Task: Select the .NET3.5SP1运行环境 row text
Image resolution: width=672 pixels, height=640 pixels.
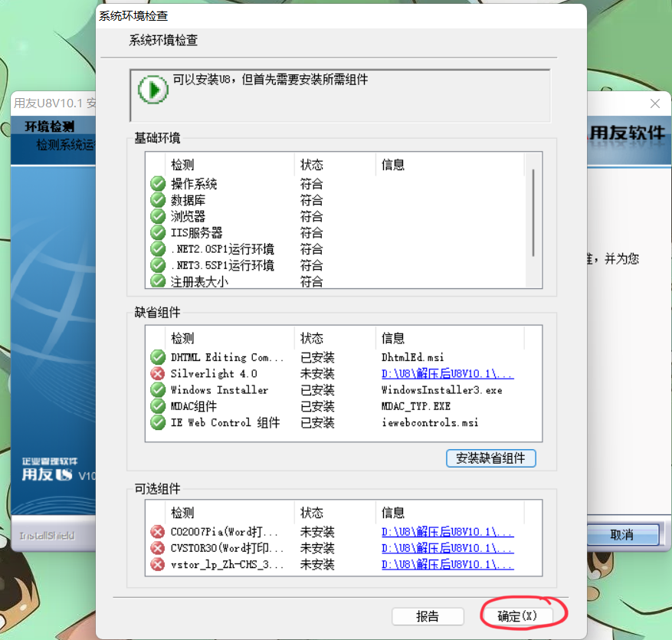Action: (222, 265)
